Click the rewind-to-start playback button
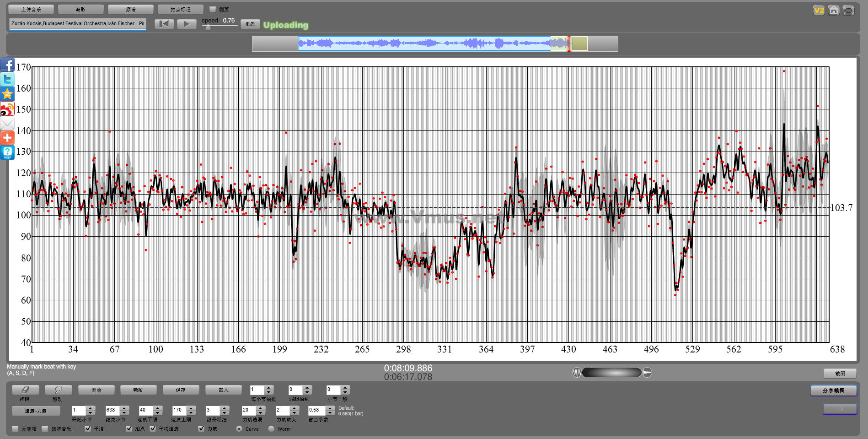868x439 pixels. [x=164, y=24]
